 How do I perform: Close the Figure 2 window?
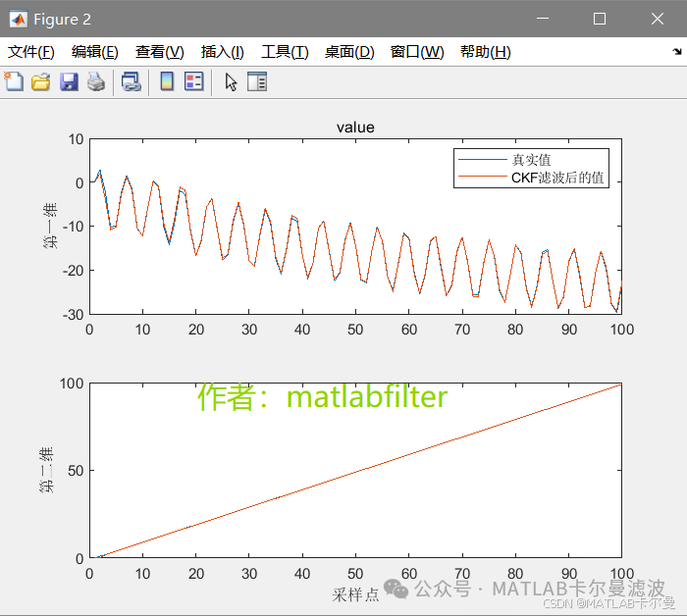click(658, 19)
